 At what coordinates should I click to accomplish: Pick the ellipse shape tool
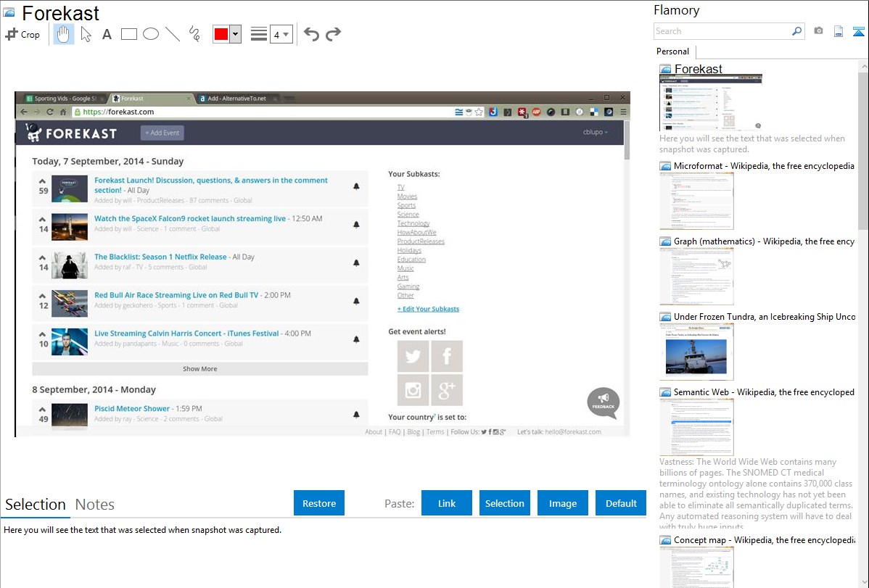click(x=151, y=34)
